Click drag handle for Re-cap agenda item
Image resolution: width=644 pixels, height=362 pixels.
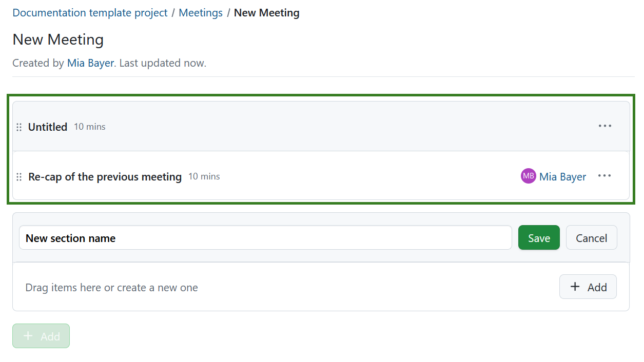[19, 177]
